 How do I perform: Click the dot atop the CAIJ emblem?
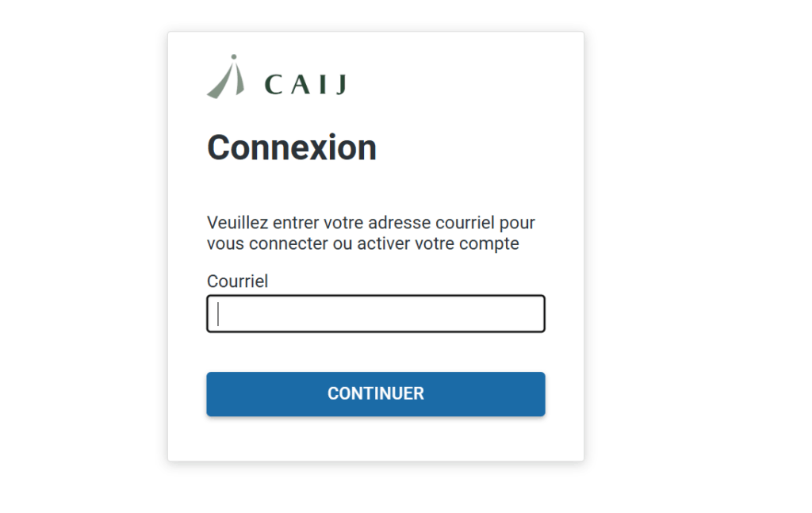tap(232, 57)
